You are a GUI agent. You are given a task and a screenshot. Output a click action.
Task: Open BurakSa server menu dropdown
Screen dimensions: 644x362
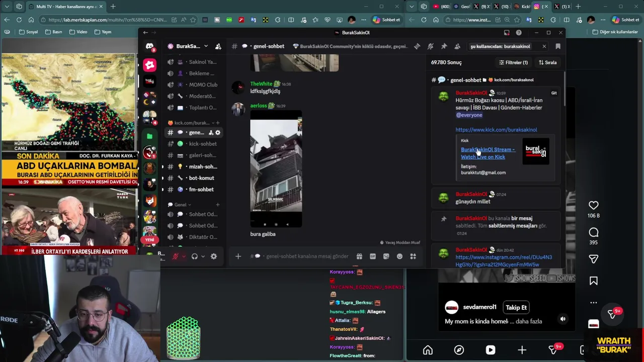coord(206,46)
